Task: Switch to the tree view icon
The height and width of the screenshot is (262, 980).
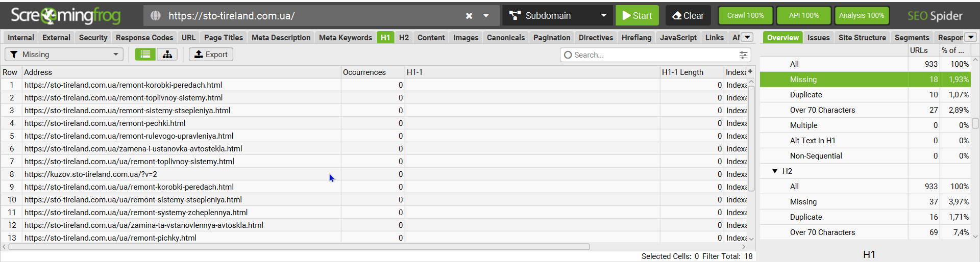Action: pyautogui.click(x=167, y=55)
